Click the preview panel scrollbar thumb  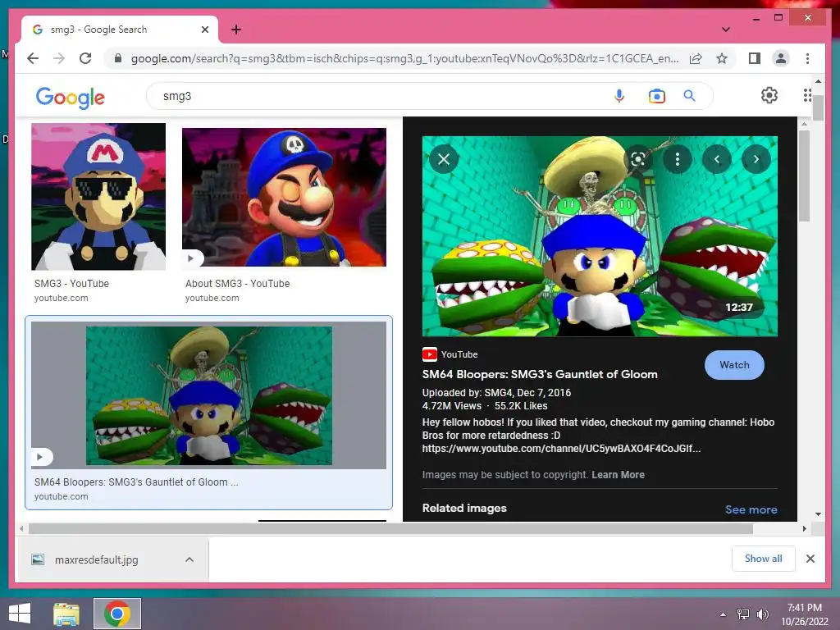point(804,176)
